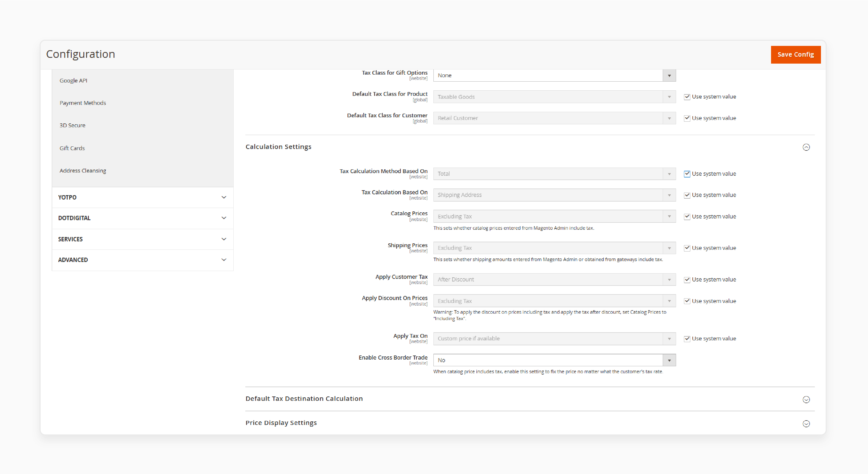Select the 3D Secure sidebar item
The width and height of the screenshot is (868, 474).
(x=73, y=125)
